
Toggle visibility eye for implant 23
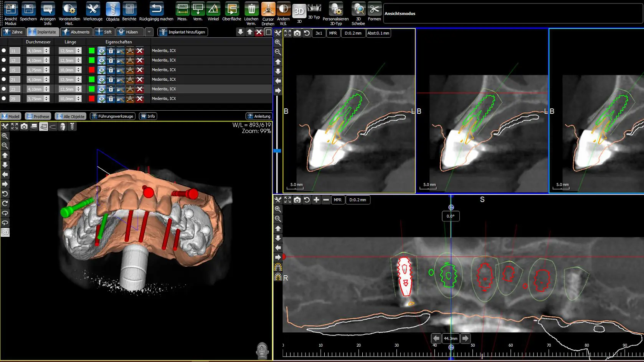pyautogui.click(x=101, y=89)
